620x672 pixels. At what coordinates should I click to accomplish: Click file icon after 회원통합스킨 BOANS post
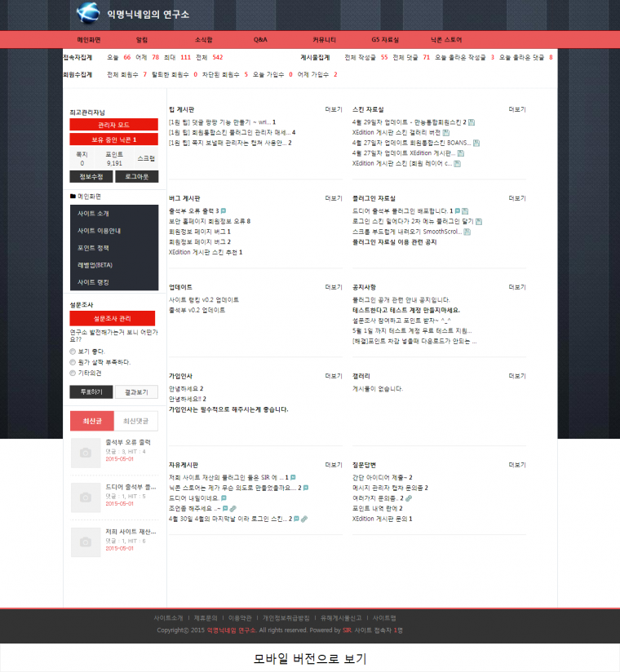[476, 143]
